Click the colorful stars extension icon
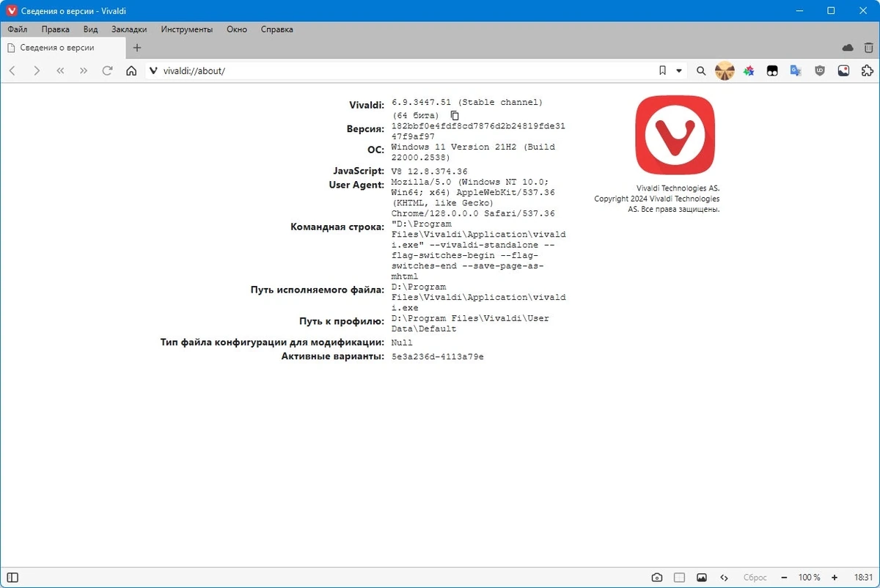Image resolution: width=880 pixels, height=588 pixels. (749, 71)
